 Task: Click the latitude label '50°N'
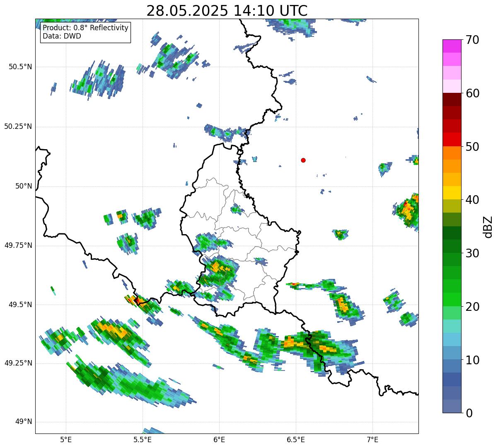(24, 186)
